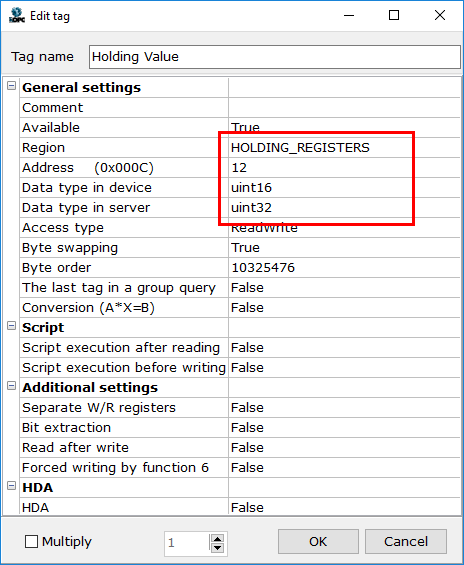Collapse the HDA section
The width and height of the screenshot is (464, 565).
[x=12, y=486]
